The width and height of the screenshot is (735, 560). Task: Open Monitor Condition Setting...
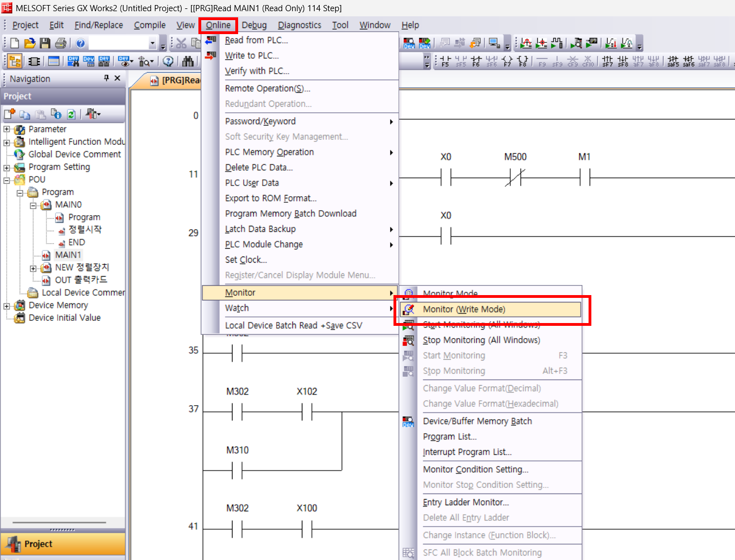coord(490,469)
